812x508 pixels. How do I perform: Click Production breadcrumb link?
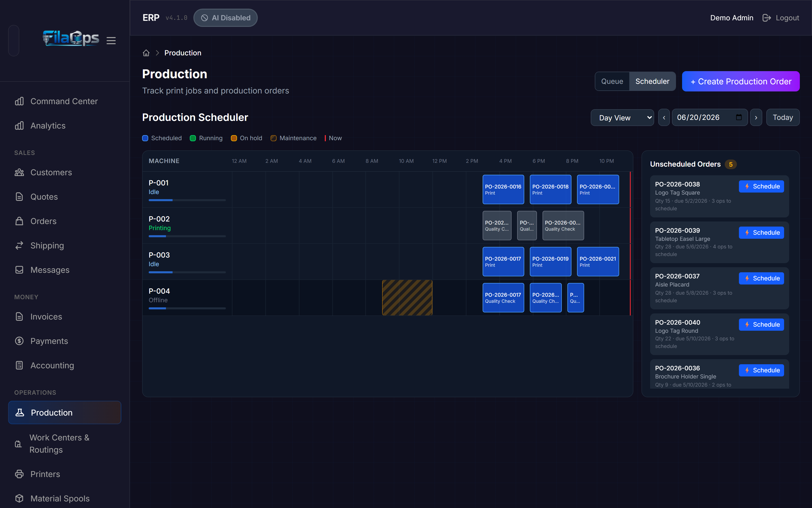pos(183,53)
